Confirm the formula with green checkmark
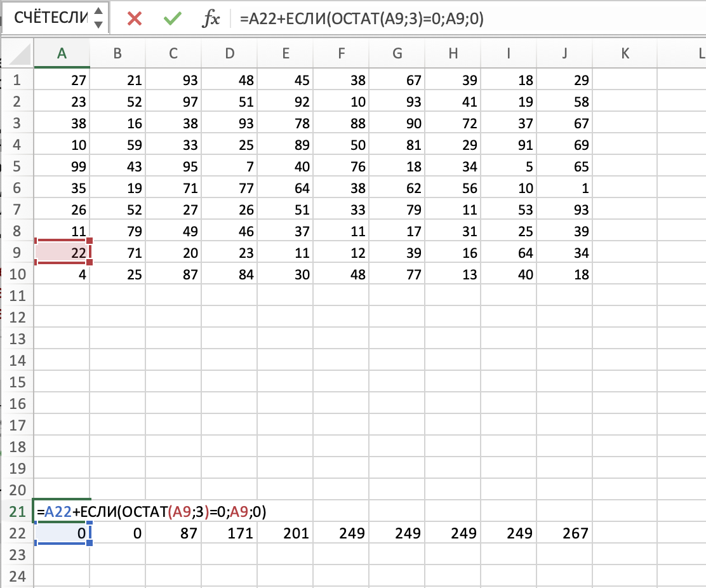The height and width of the screenshot is (588, 706). tap(171, 18)
